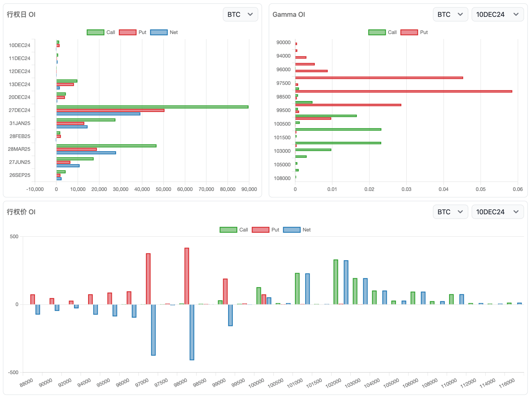Click the 行权日 OI panel title
The image size is (532, 397).
coord(21,14)
